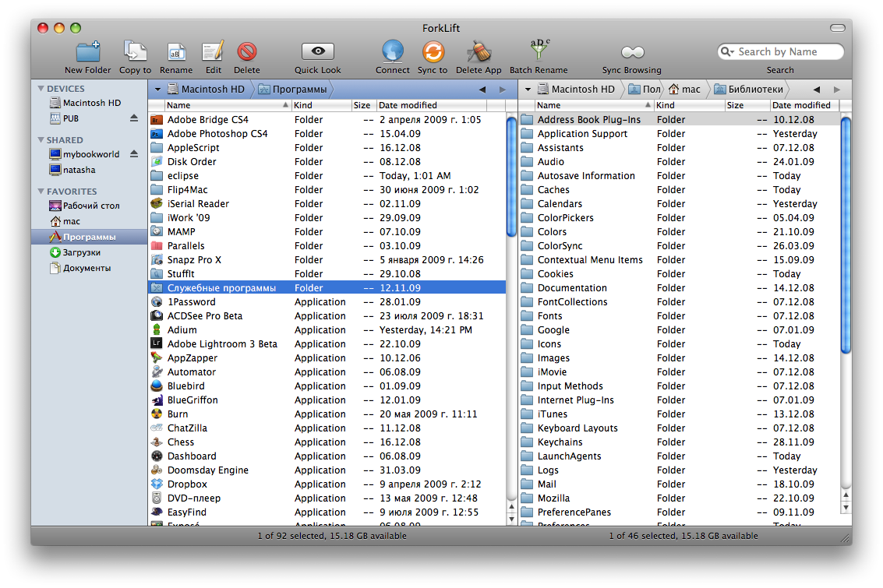This screenshot has width=883, height=588.
Task: Collapse the FAVORITES sidebar section
Action: click(x=41, y=192)
